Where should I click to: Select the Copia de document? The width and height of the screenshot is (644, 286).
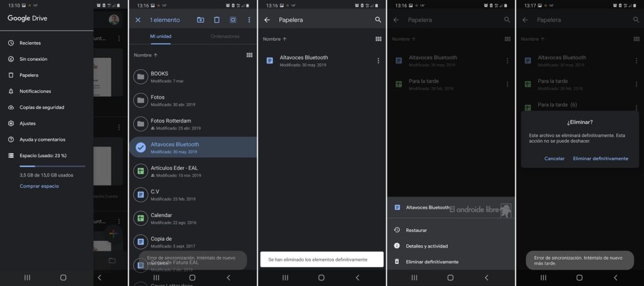[x=192, y=241]
